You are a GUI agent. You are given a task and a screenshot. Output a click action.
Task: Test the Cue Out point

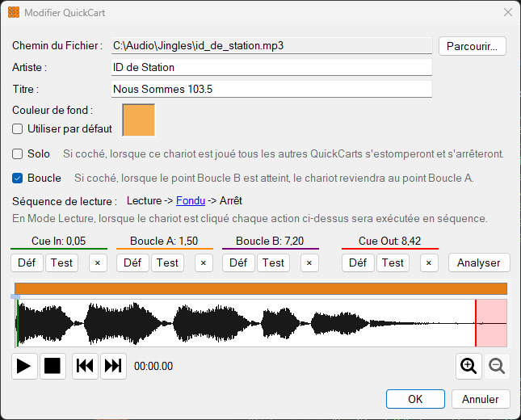393,262
